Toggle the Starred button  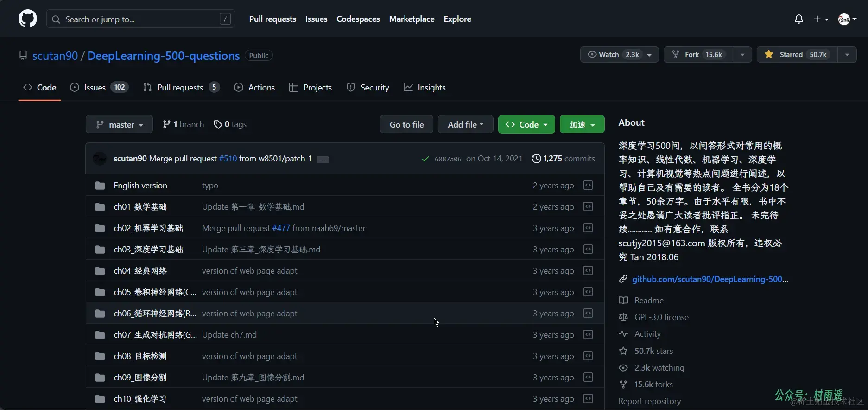pos(797,55)
